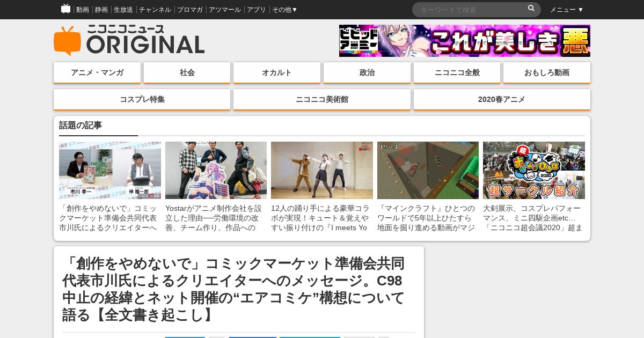Open the ニコニコニュース ORIGINAL logo
Viewport: 644px width, 338px height.
tap(129, 40)
